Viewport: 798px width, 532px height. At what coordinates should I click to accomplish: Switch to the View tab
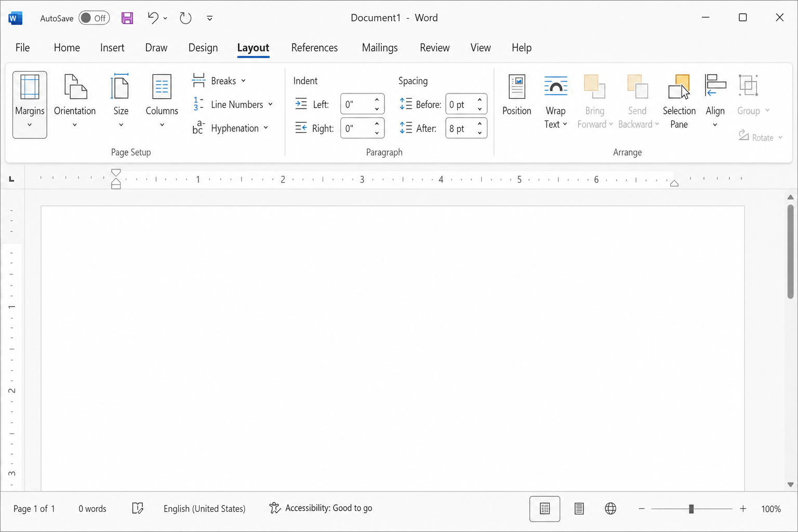pyautogui.click(x=481, y=48)
